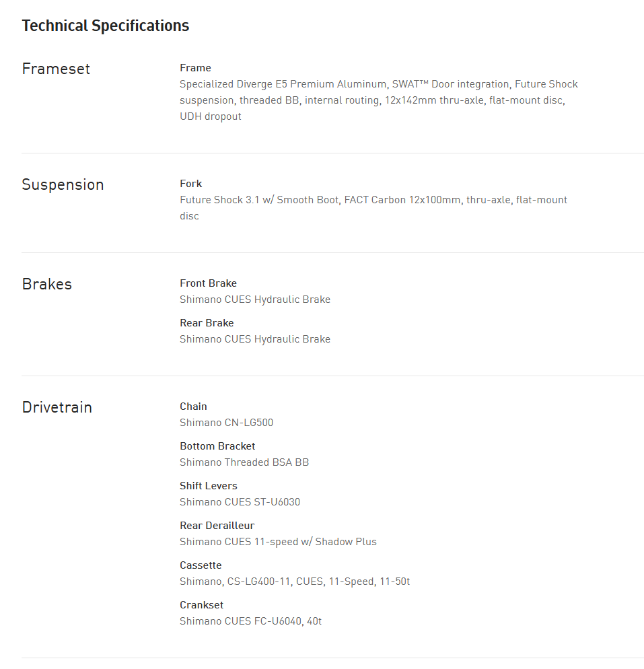Screen dimensions: 644x669
Task: Click the Frameset section title
Action: [56, 69]
